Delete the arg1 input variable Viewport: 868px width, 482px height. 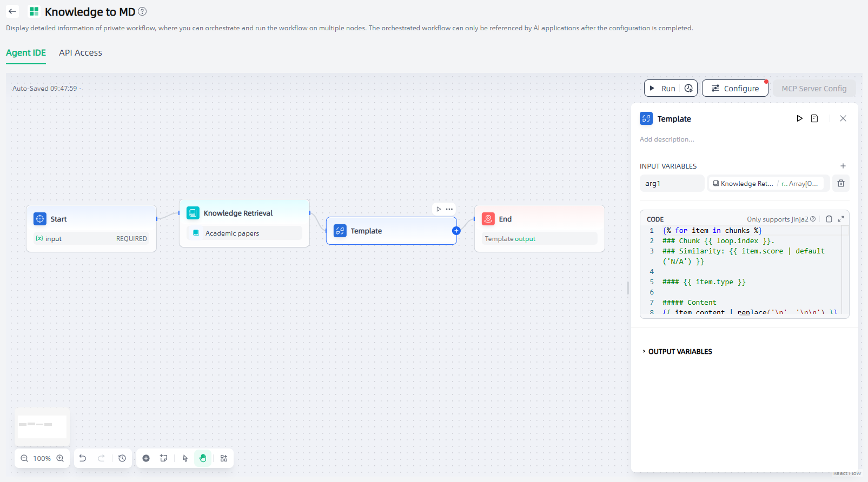[x=841, y=183]
